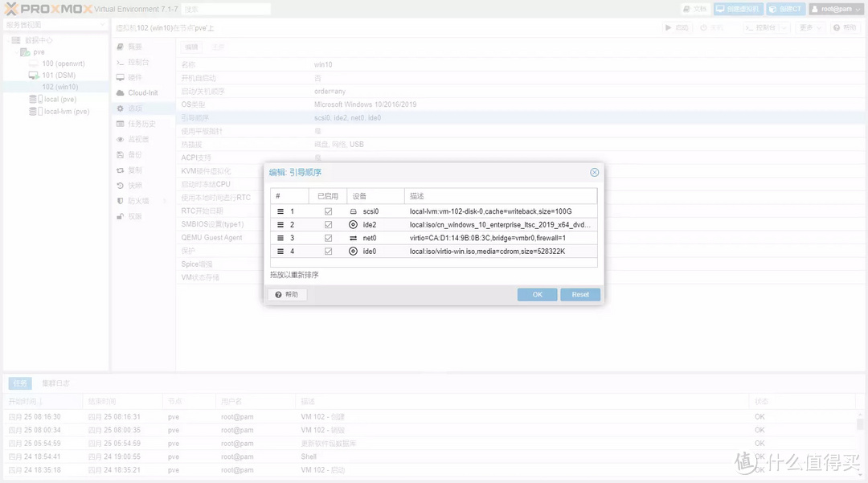The image size is (868, 483).
Task: Select VM 100 (openwrt)
Action: [63, 63]
